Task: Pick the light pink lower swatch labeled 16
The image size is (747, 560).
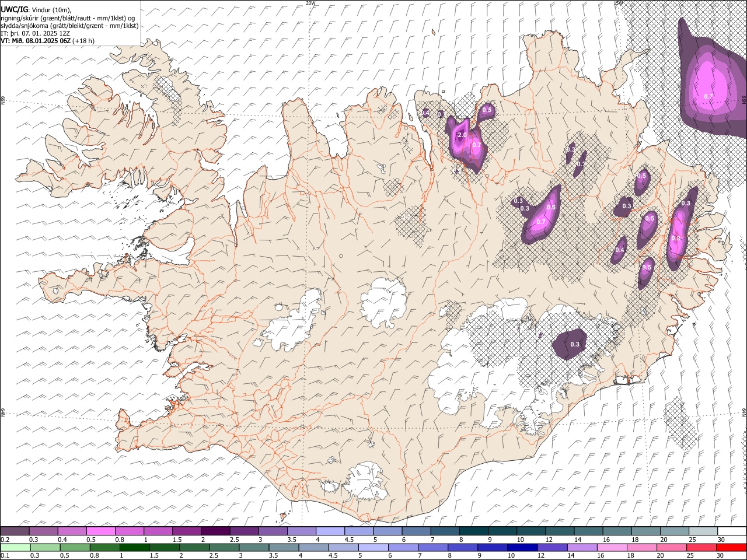Action: pos(612,547)
